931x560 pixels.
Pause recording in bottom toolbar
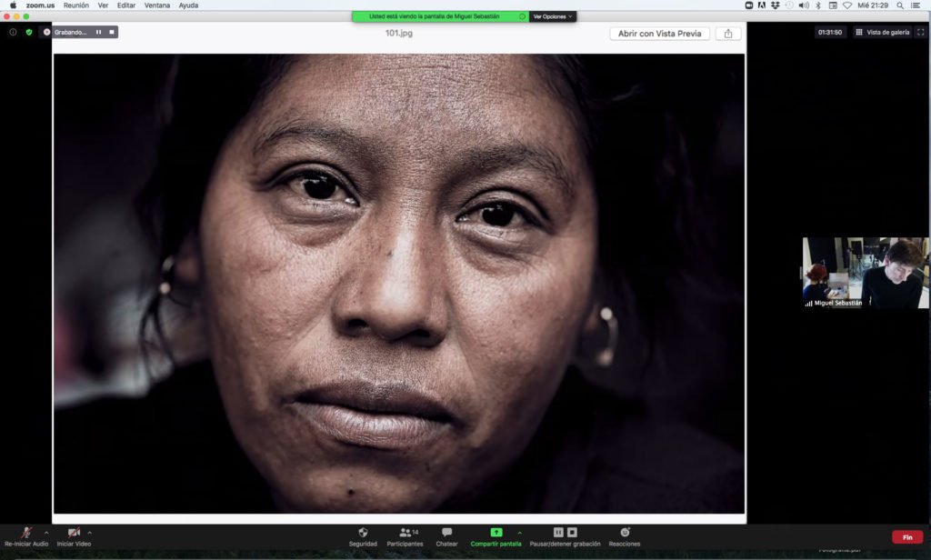tap(558, 533)
